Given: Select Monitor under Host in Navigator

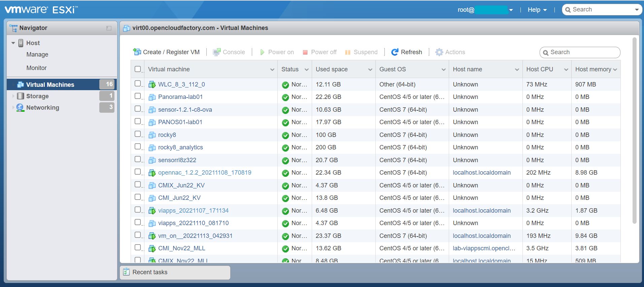Looking at the screenshot, I should tap(36, 68).
